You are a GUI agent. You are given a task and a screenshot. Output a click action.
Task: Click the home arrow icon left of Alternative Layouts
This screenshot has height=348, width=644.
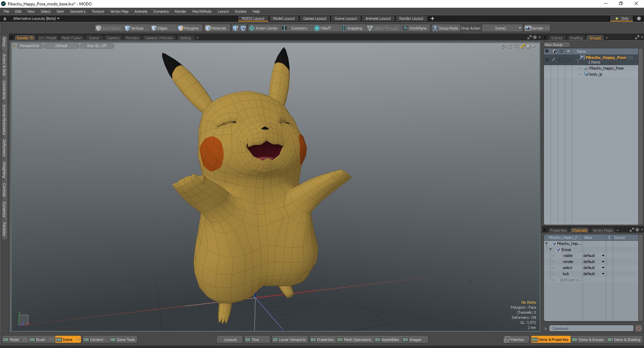click(5, 18)
